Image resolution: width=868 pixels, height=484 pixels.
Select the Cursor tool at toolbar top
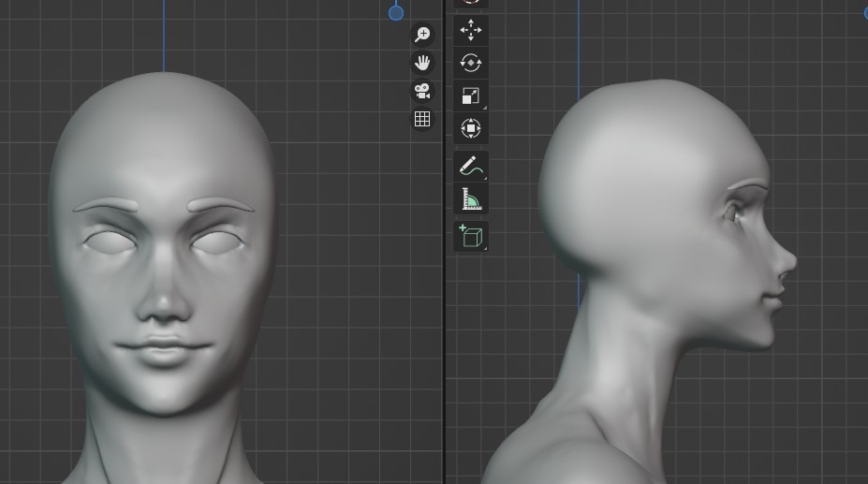point(471,4)
